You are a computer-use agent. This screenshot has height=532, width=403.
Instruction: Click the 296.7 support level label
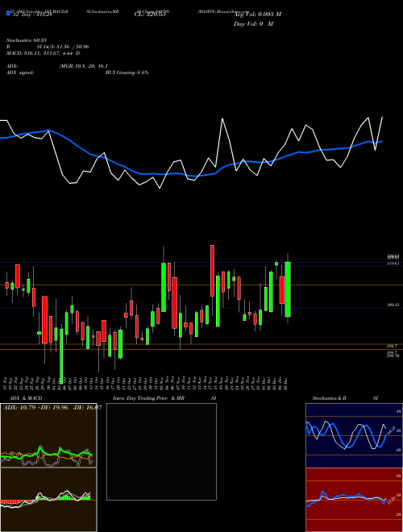pos(393,346)
